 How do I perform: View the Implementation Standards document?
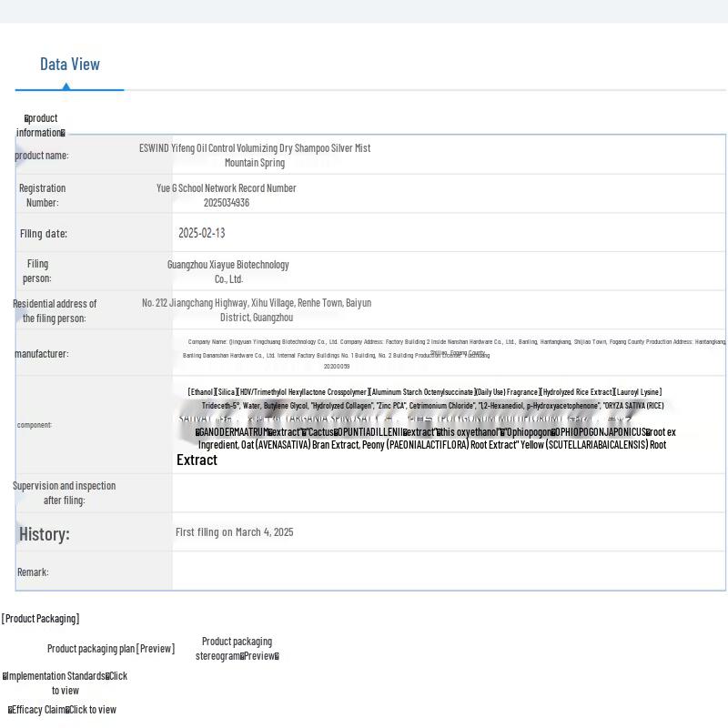tap(65, 683)
